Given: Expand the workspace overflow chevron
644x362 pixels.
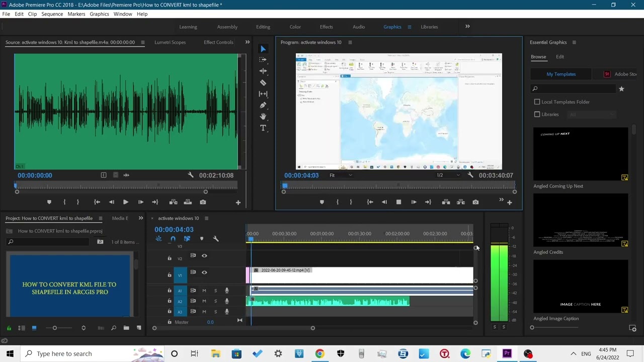Looking at the screenshot, I should [467, 27].
